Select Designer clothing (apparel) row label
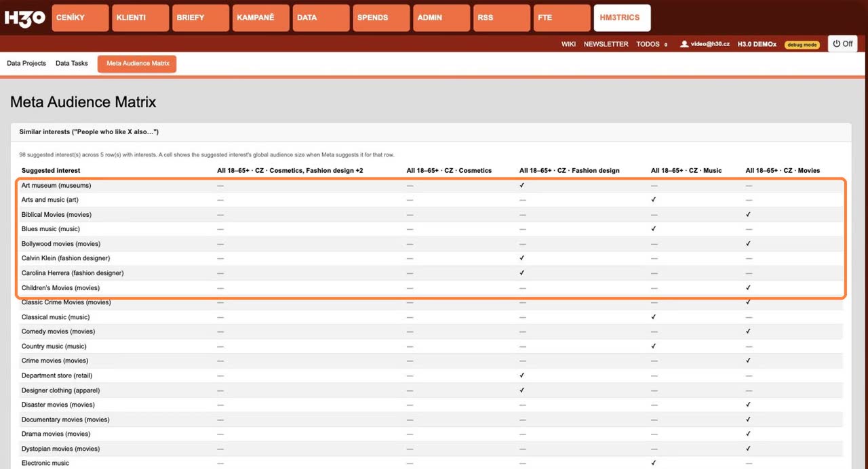Screen dimensions: 868x469 click(x=60, y=390)
